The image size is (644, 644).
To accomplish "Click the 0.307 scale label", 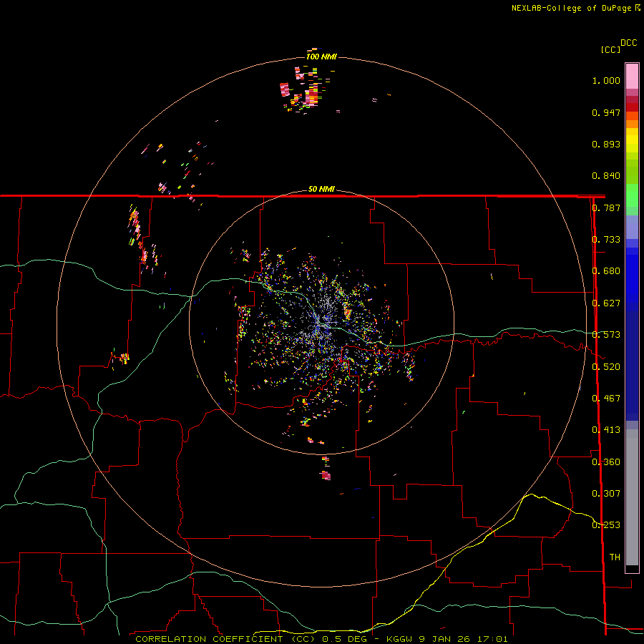I will (606, 494).
